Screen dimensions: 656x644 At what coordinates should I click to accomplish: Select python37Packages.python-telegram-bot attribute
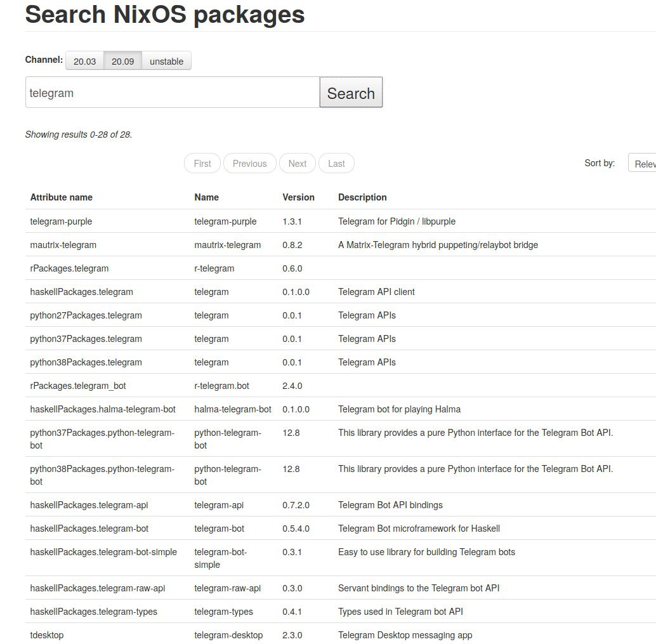102,439
